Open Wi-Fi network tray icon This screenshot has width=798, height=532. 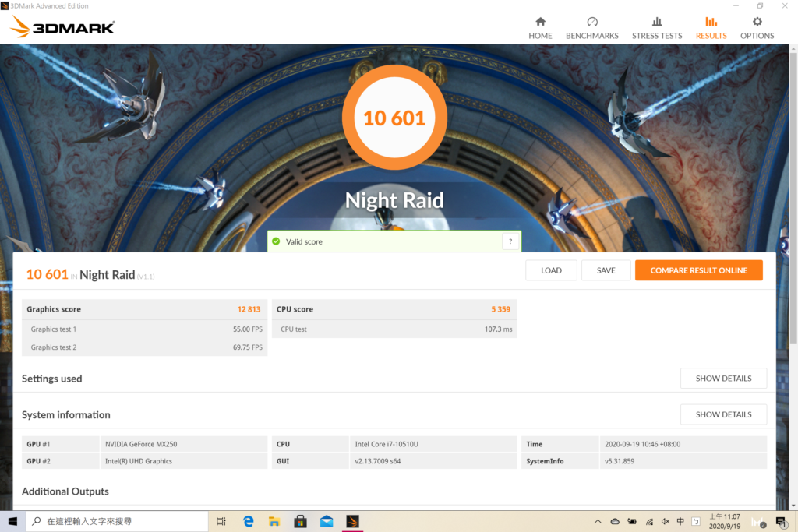pos(649,521)
